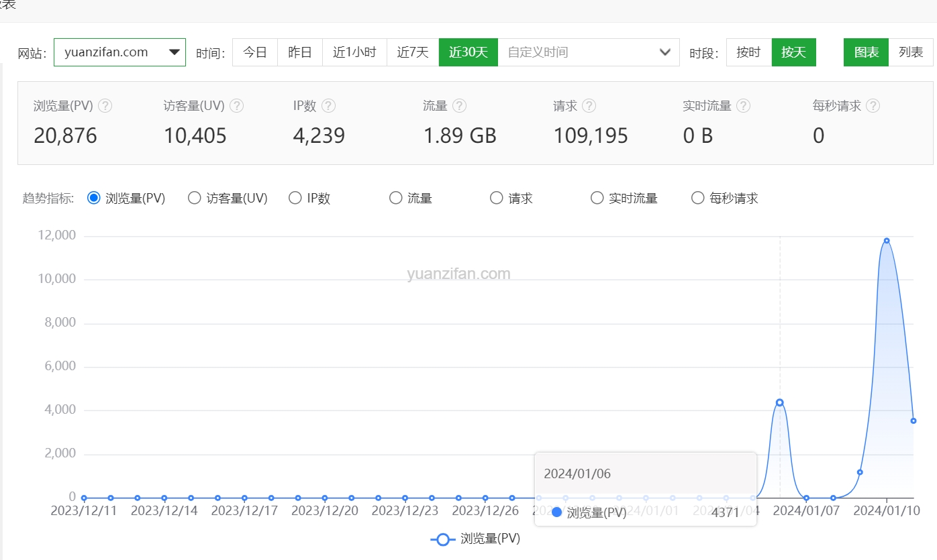
Task: Click help icon next to 浏览量(PV) stat
Action: (x=105, y=106)
